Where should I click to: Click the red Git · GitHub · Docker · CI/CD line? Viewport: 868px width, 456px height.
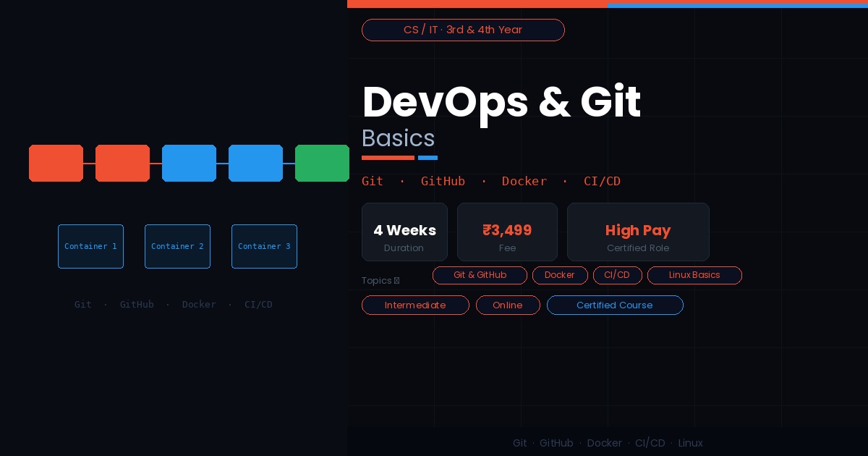tap(491, 181)
